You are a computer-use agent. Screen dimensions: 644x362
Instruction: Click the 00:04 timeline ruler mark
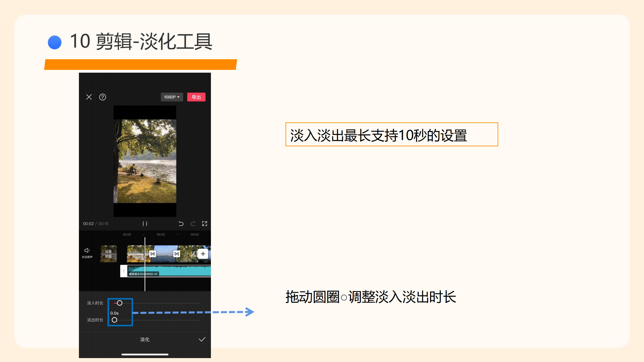click(195, 235)
